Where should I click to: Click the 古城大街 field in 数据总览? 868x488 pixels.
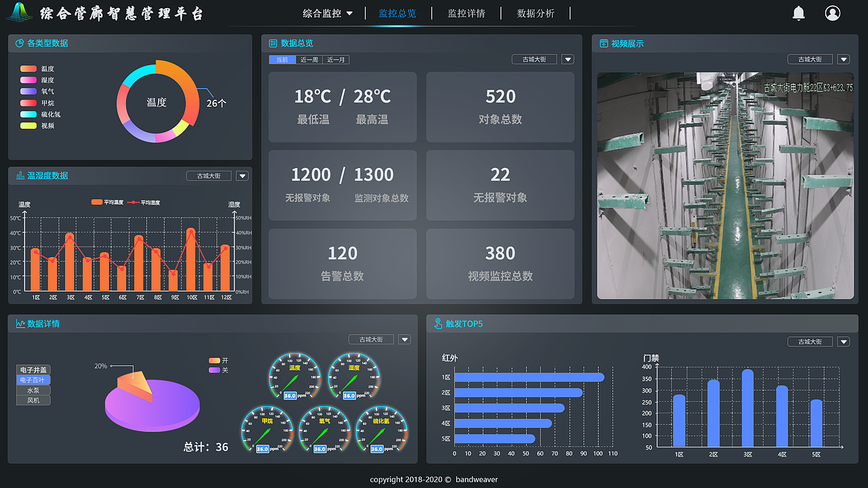tap(534, 60)
